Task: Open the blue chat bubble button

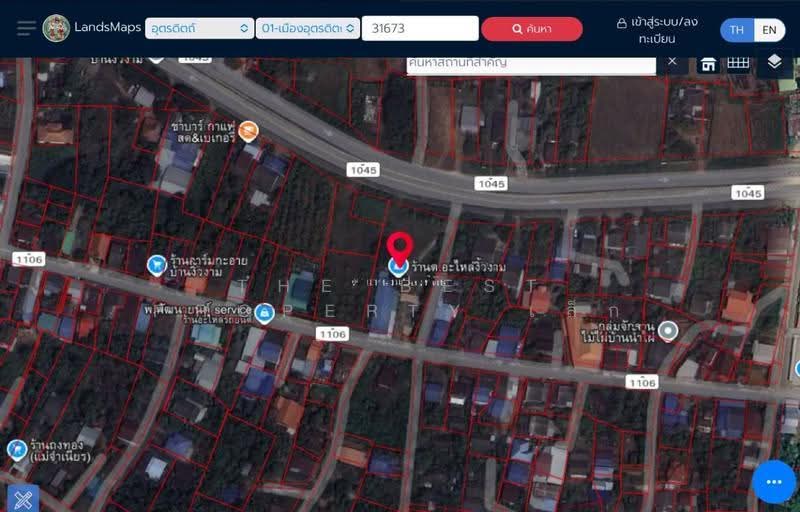Action: [774, 481]
